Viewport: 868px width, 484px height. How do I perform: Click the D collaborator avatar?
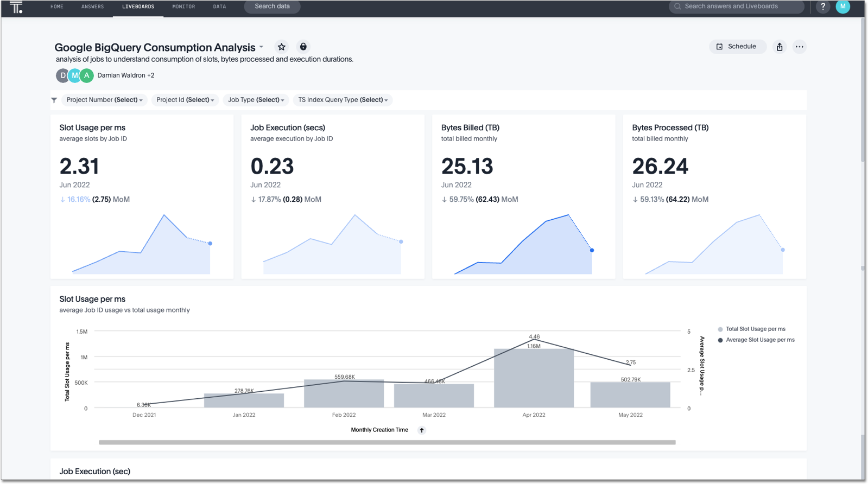pyautogui.click(x=63, y=75)
